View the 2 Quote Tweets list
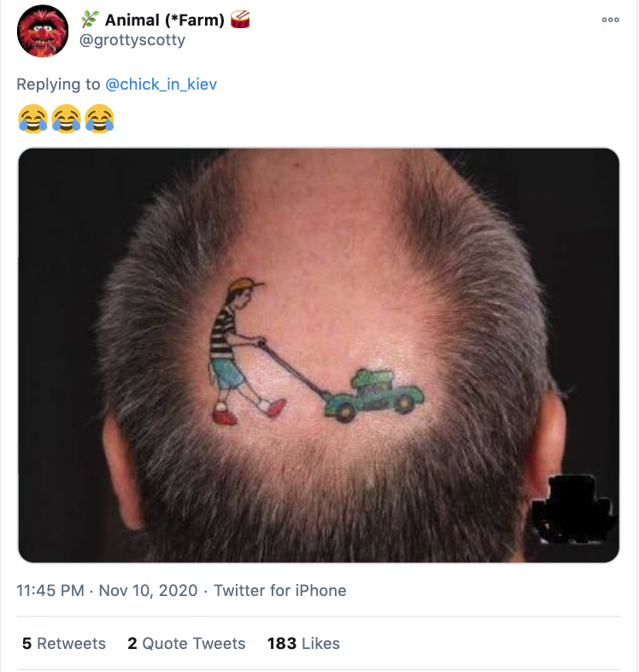The width and height of the screenshot is (639, 672). pyautogui.click(x=186, y=643)
